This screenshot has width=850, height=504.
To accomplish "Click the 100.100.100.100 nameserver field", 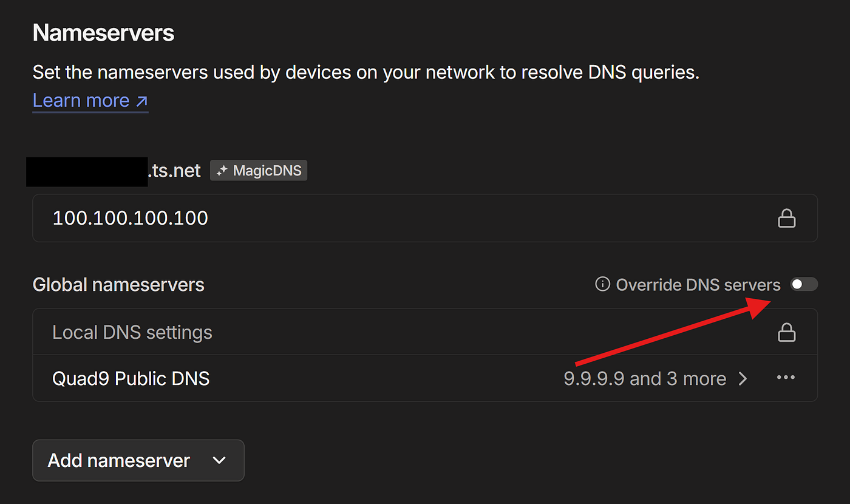I will click(x=425, y=218).
